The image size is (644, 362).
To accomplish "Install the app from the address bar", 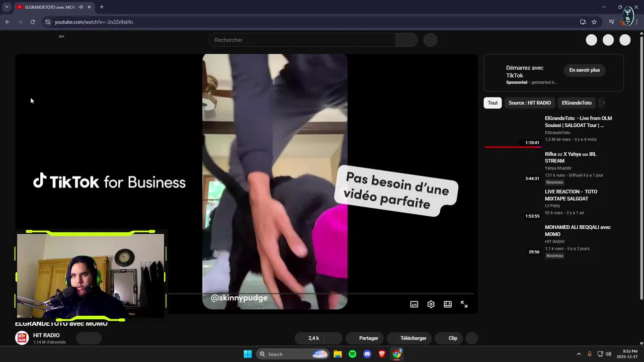I will [x=583, y=22].
